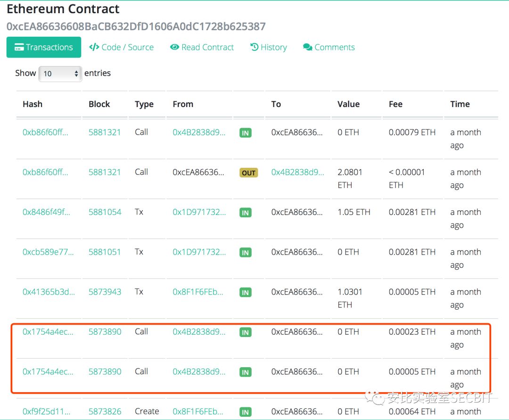Open block 5873826

click(105, 412)
